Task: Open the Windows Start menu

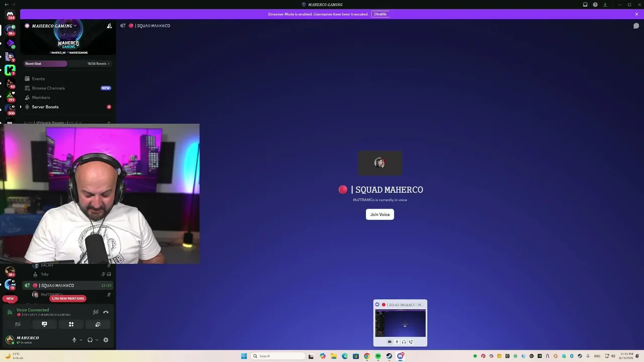Action: [x=244, y=356]
